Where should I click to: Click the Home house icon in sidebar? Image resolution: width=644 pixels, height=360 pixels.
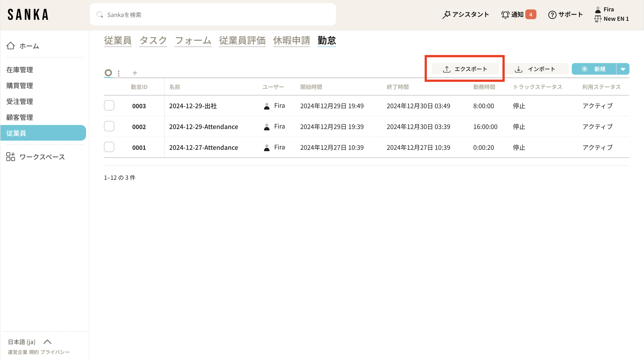point(11,46)
